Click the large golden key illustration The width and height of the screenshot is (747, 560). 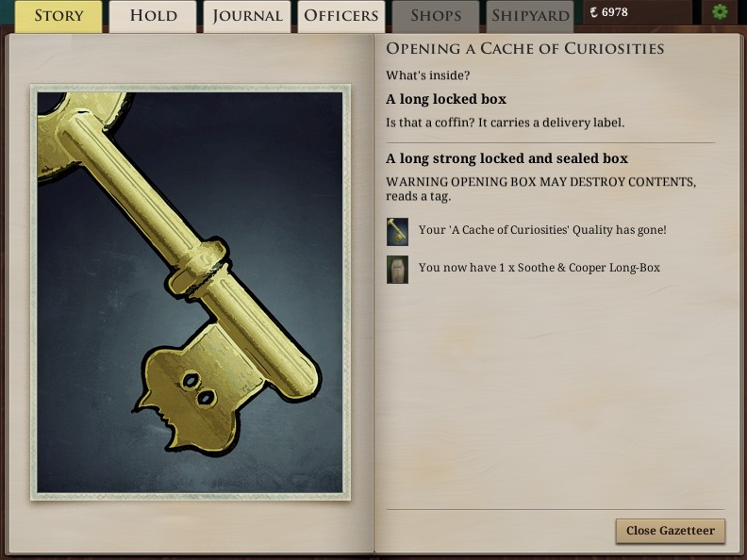(191, 292)
